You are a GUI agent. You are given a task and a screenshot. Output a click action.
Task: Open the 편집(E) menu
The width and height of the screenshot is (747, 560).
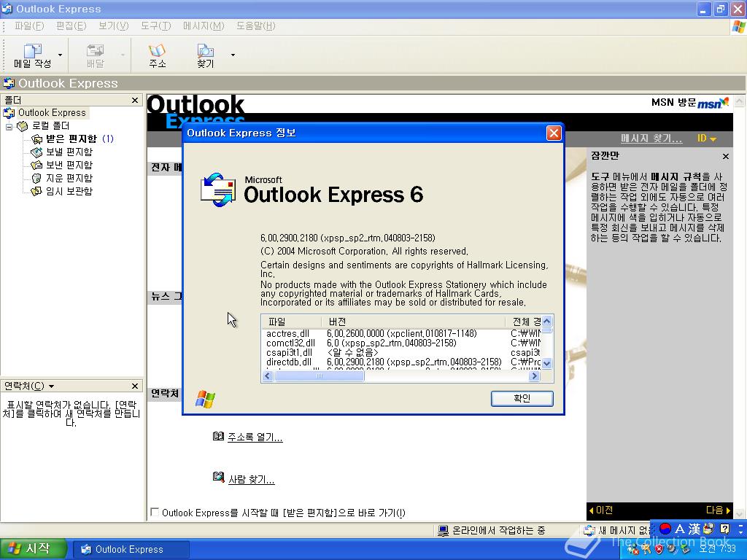coord(71,26)
